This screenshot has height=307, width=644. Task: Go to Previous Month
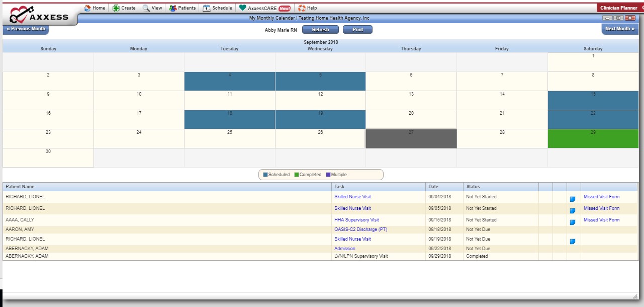click(x=26, y=29)
